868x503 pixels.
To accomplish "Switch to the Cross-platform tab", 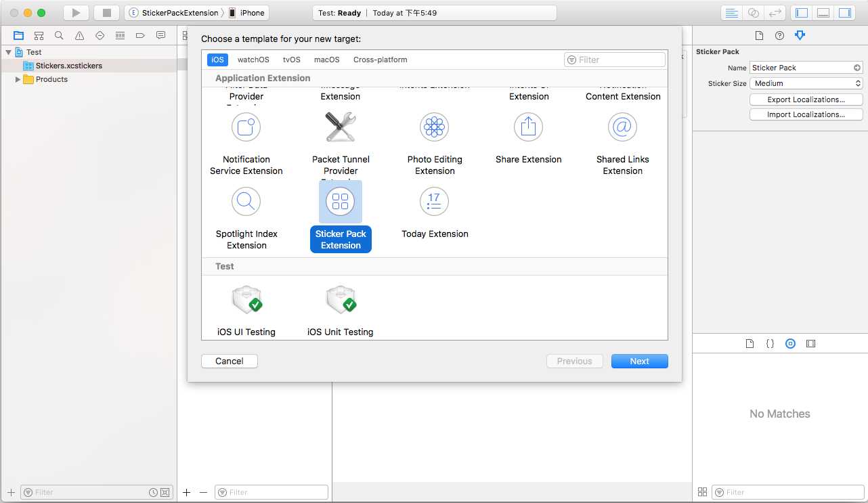I will (381, 60).
